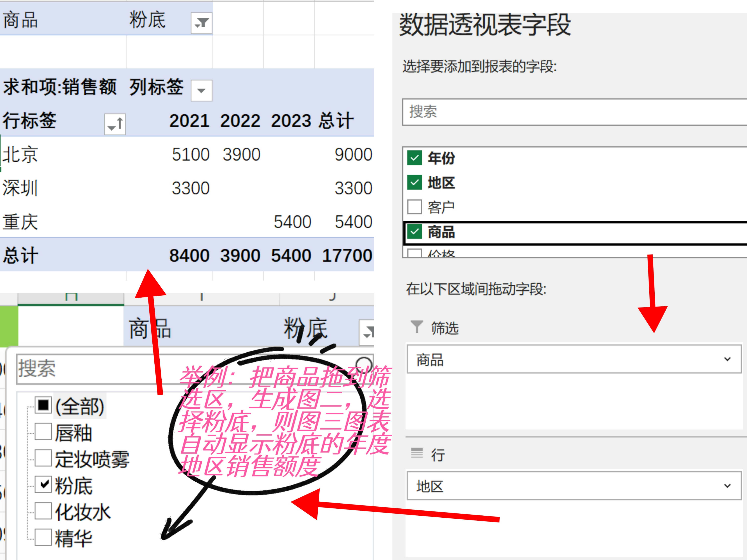Click the funnel icon next to 筛选 area label
747x560 pixels.
point(417,326)
